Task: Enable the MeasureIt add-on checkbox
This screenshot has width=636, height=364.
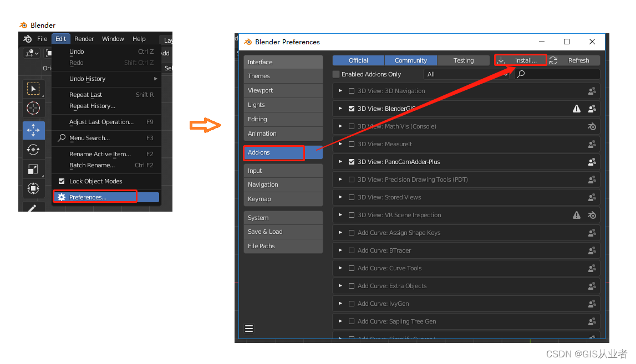Action: pyautogui.click(x=352, y=144)
